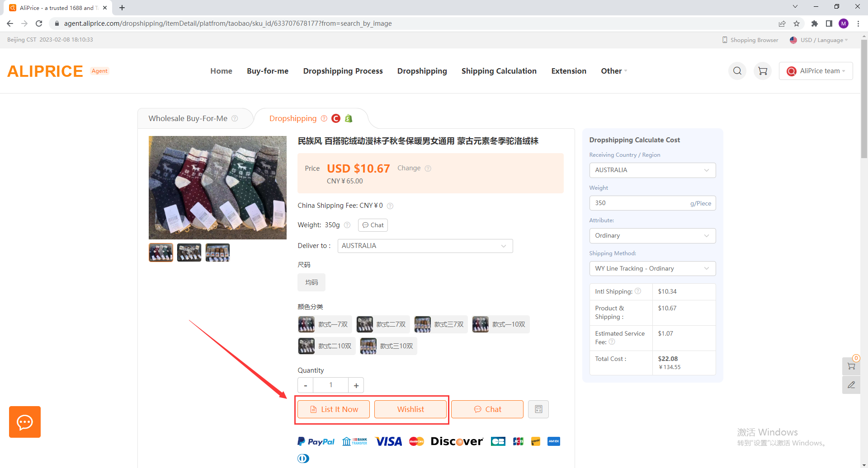Open Shipping Method WY Line Tracking dropdown

pyautogui.click(x=652, y=269)
